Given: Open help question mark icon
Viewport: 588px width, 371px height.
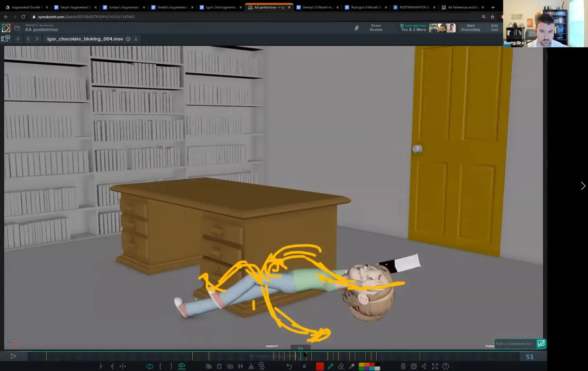Looking at the screenshot, I should pyautogui.click(x=446, y=366).
